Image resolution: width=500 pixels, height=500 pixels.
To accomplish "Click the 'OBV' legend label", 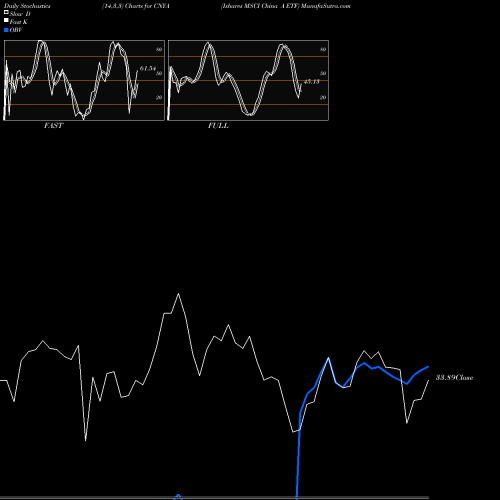I will pos(16,30).
